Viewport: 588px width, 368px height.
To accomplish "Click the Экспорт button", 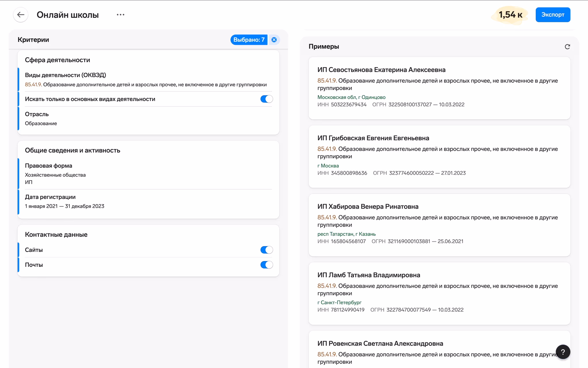I will pyautogui.click(x=553, y=15).
